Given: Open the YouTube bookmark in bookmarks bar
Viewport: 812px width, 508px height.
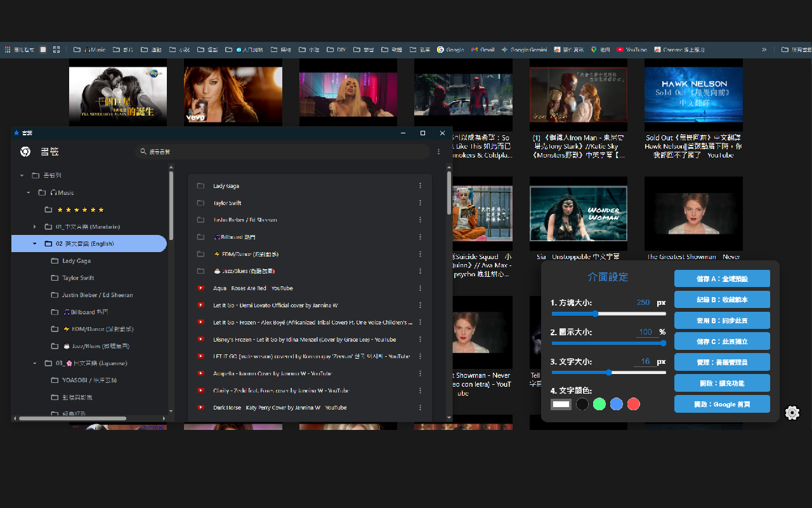Looking at the screenshot, I should 631,50.
